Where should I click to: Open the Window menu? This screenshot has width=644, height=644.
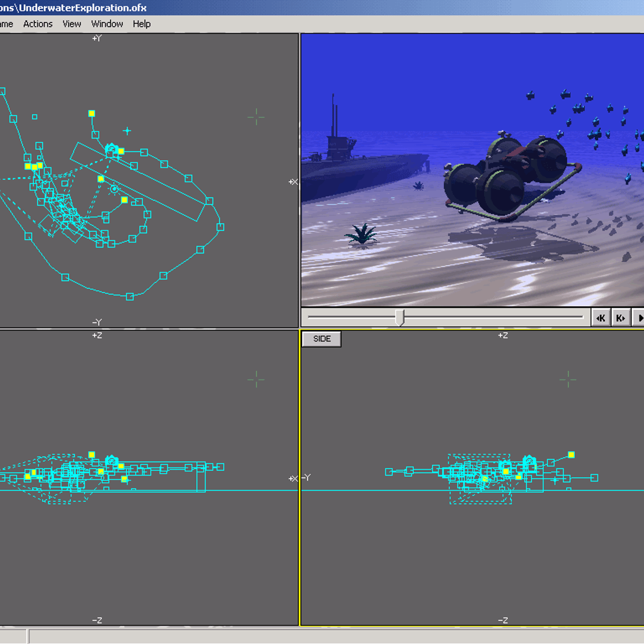click(x=107, y=24)
